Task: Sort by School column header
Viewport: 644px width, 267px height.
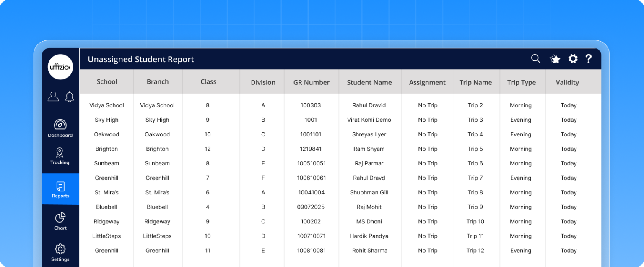Action: click(107, 82)
